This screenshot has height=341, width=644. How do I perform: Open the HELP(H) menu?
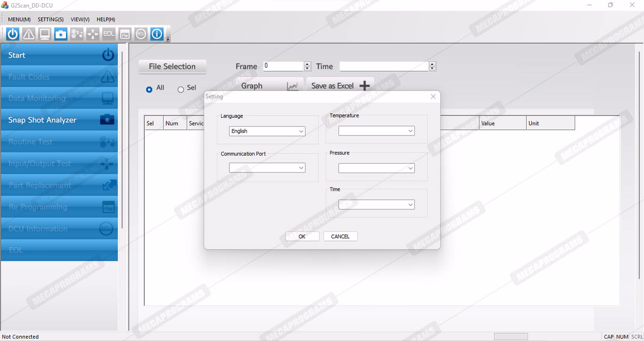click(x=106, y=19)
